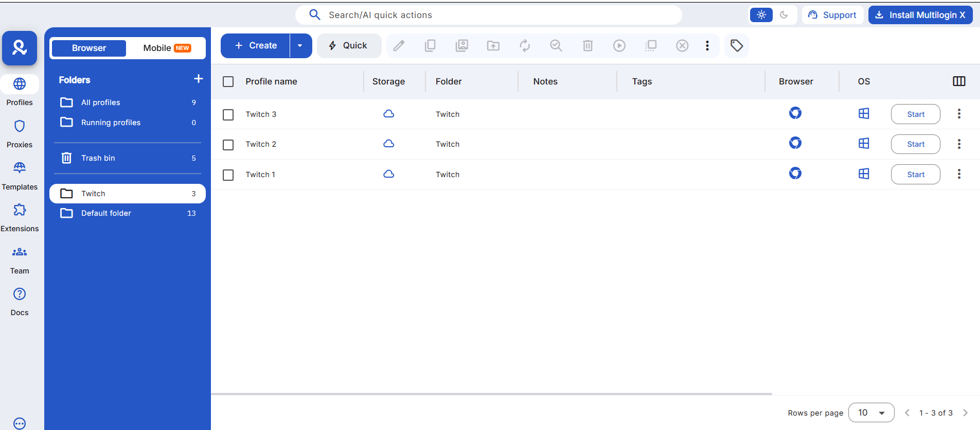Click the column layout settings icon

959,81
